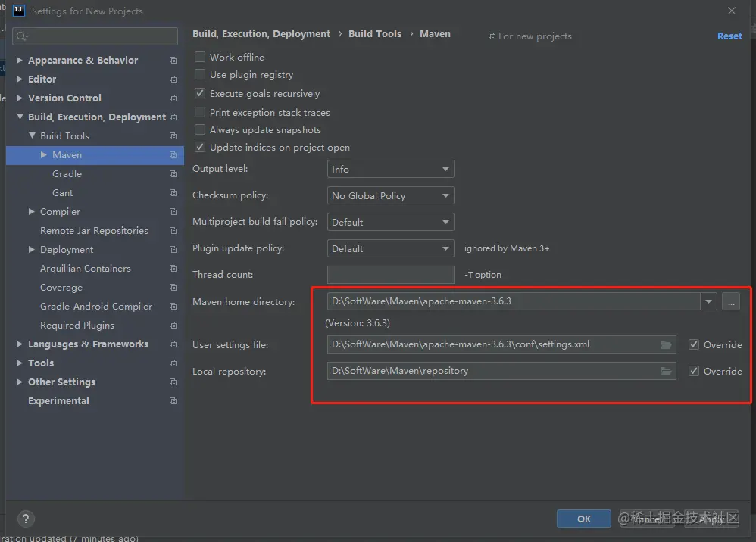
Task: Enable Print exception stack traces
Action: pyautogui.click(x=200, y=112)
